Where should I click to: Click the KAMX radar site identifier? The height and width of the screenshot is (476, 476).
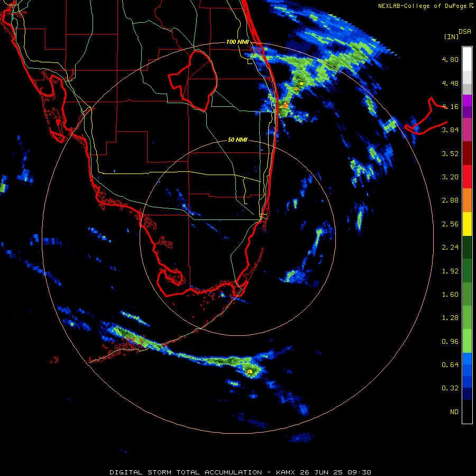point(286,472)
